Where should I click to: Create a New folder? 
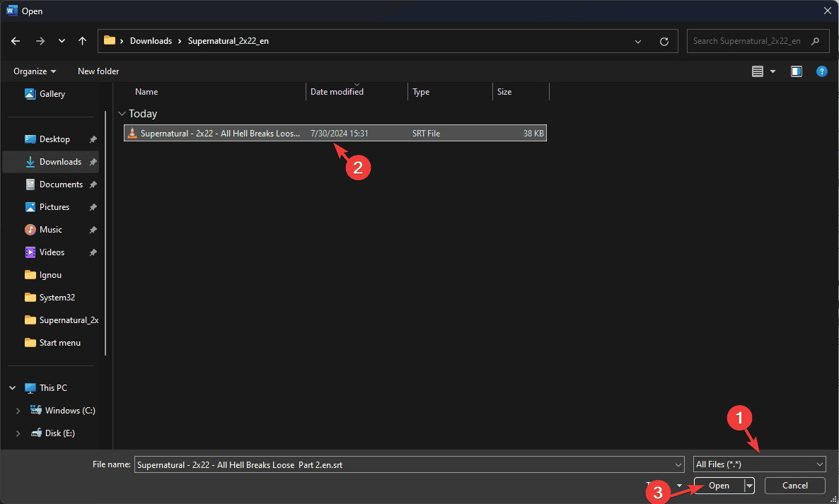(x=98, y=71)
